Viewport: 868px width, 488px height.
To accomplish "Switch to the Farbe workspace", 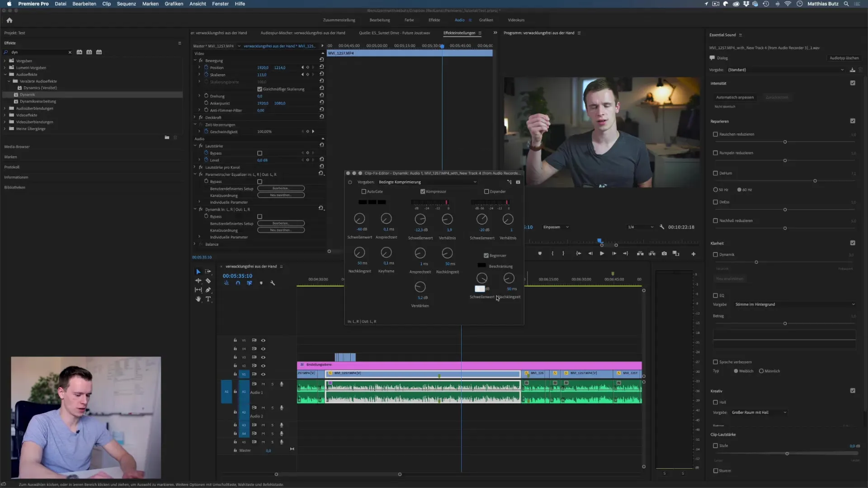I will 409,20.
